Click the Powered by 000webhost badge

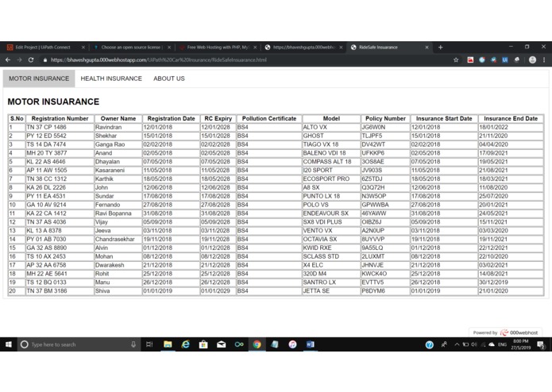505,332
